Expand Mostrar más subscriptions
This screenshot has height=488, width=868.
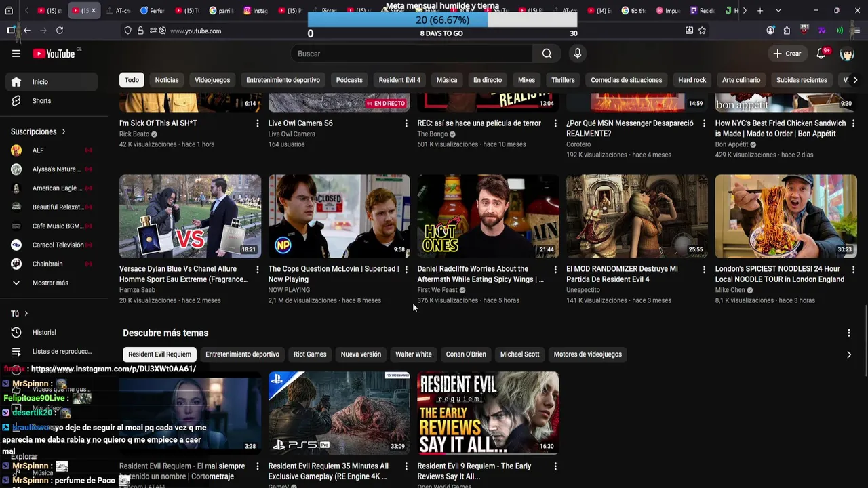(52, 283)
